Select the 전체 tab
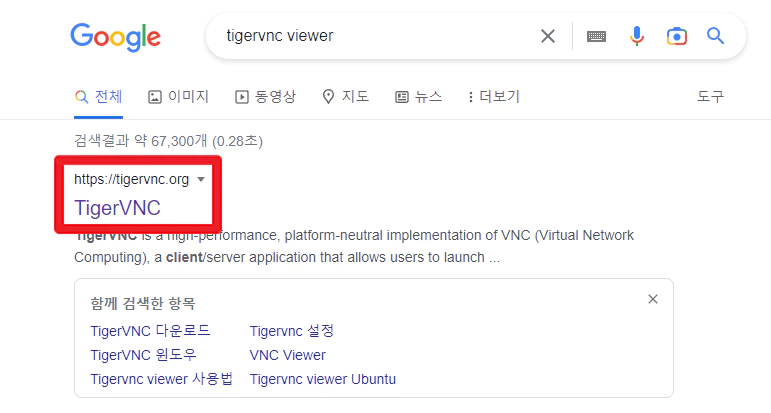This screenshot has width=771, height=413. tap(98, 96)
